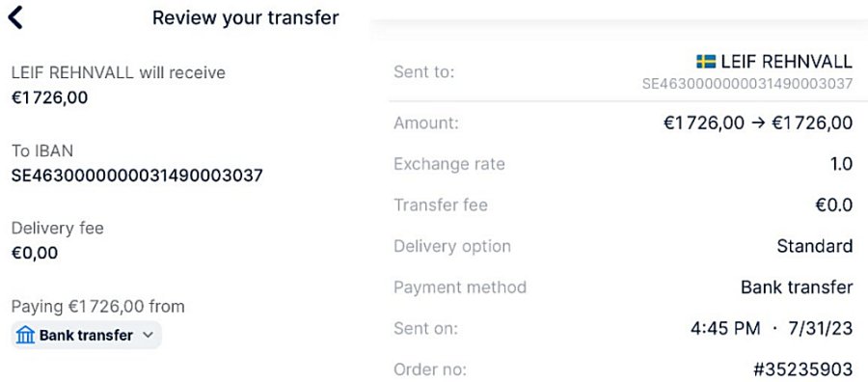Click the Swedish flag icon
Viewport: 868px width, 382px height.
(x=706, y=62)
